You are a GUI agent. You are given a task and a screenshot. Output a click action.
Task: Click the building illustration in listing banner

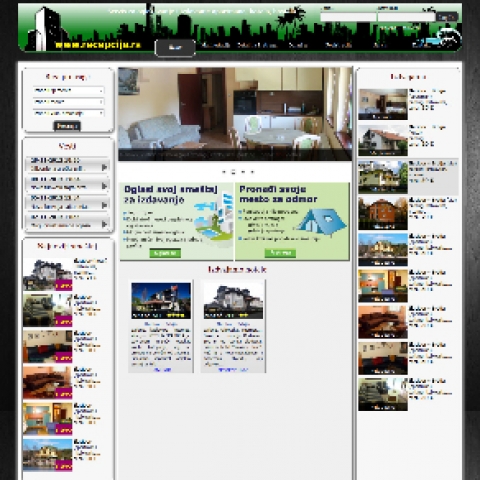tap(213, 217)
